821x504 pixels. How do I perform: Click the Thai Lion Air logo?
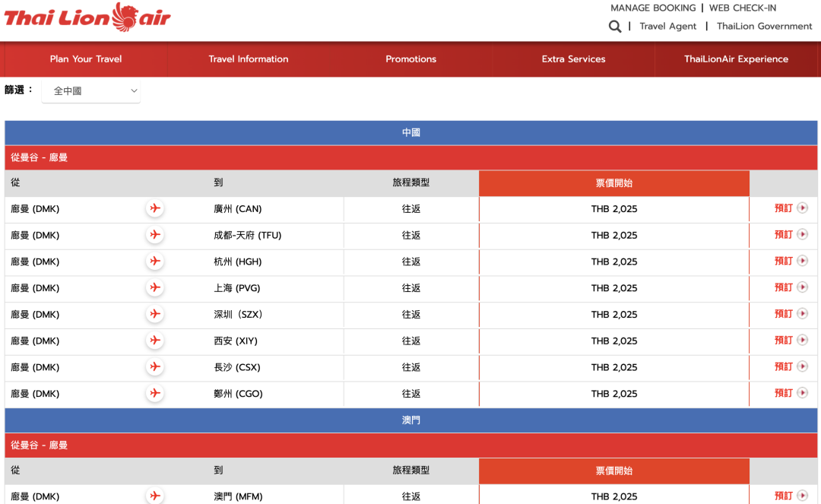tap(87, 17)
